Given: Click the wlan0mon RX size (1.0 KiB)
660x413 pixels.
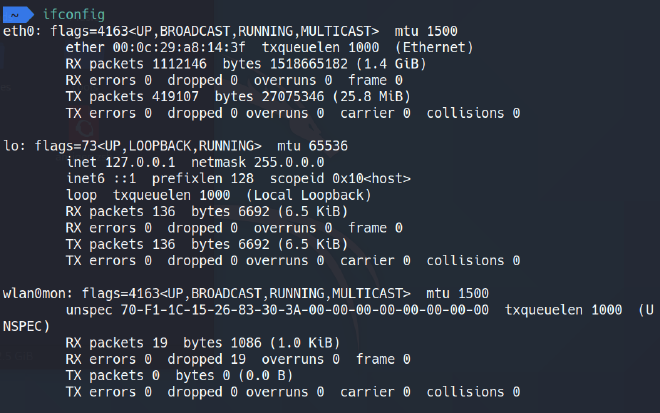Looking at the screenshot, I should [301, 342].
